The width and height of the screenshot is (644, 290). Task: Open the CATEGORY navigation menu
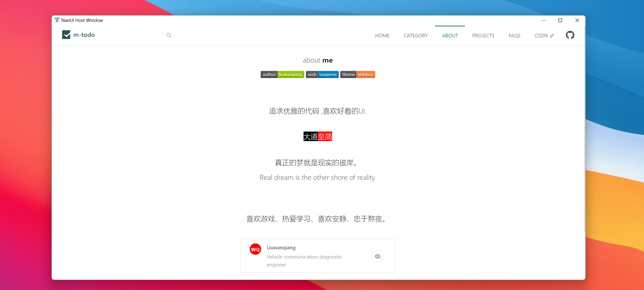[416, 36]
